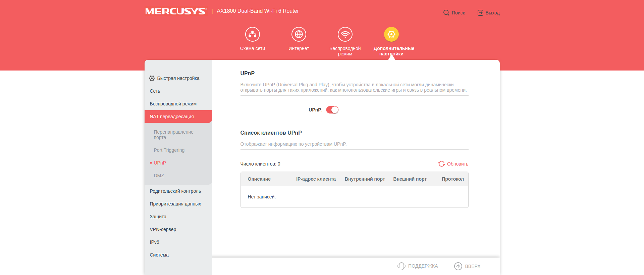Click the Mercusys logo
Image resolution: width=644 pixels, height=275 pixels.
point(175,11)
